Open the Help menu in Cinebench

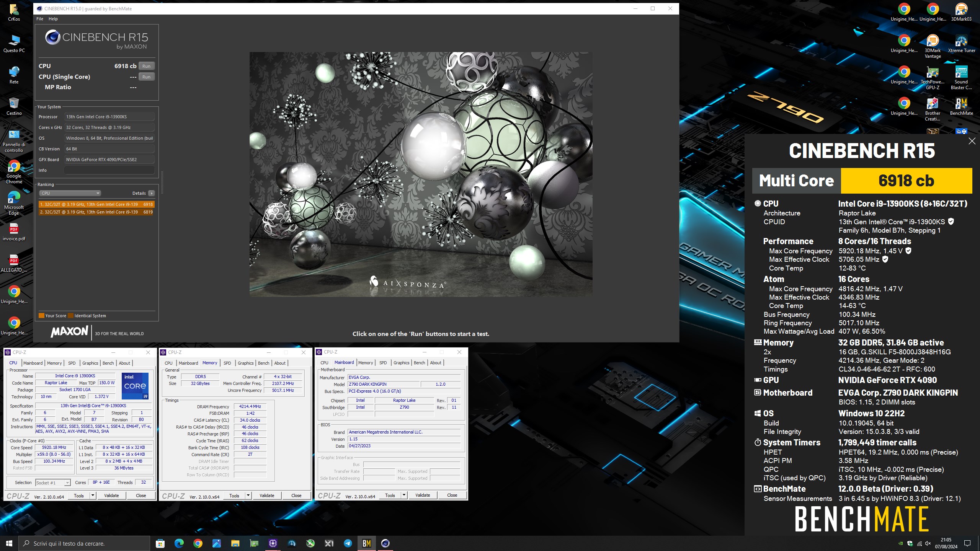tap(53, 19)
